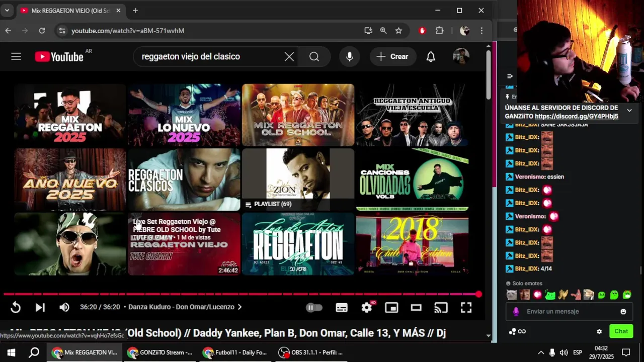
Task: Open the Reggaeton Clasicos thumbnail
Action: (184, 179)
